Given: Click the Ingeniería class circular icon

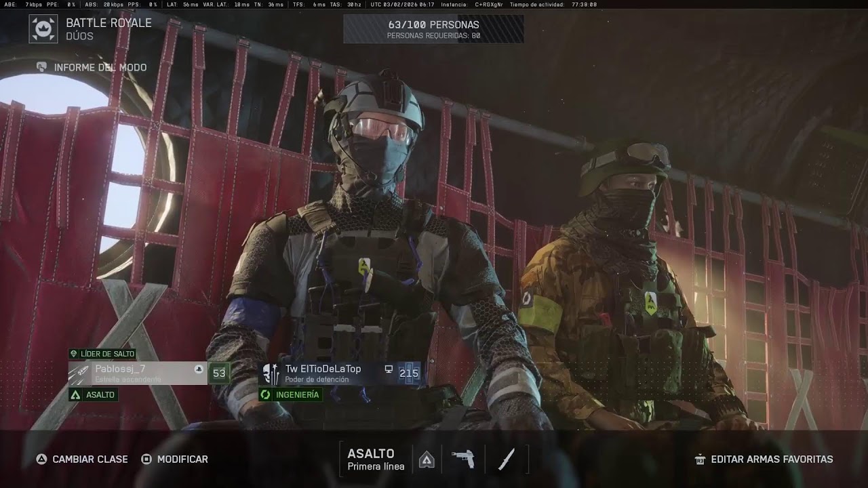Looking at the screenshot, I should point(266,394).
